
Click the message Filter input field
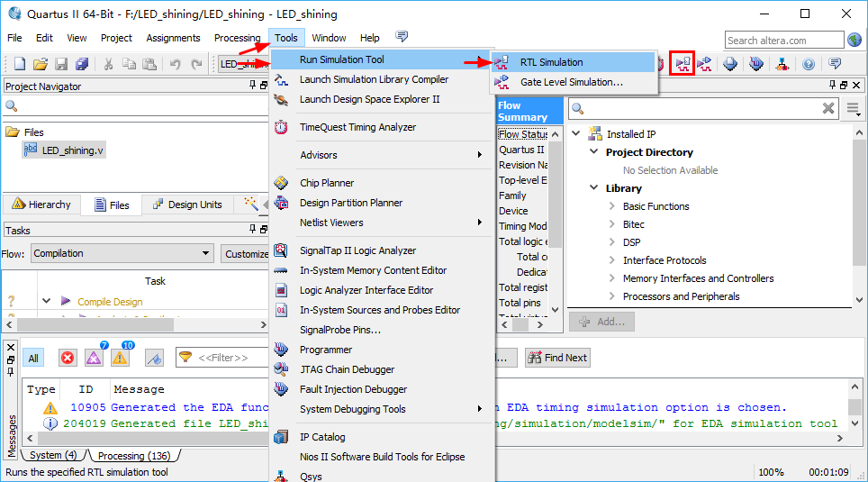pos(222,358)
